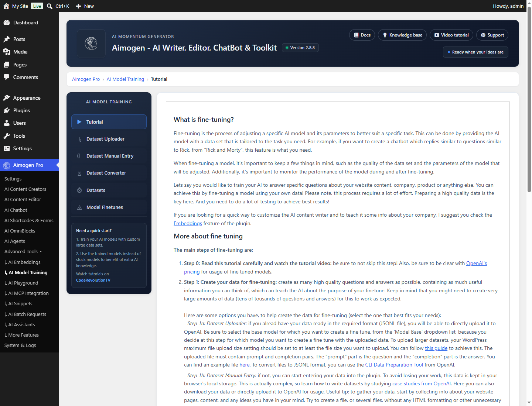Click the Appearance paintbrush icon
This screenshot has width=532, height=406.
[x=7, y=98]
